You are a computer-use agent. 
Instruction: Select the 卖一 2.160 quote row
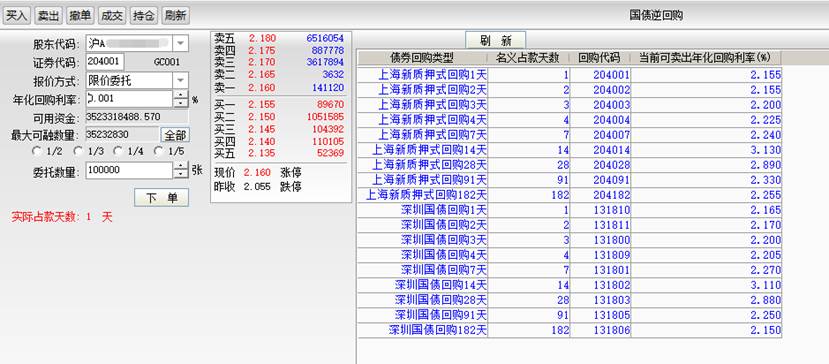click(279, 88)
